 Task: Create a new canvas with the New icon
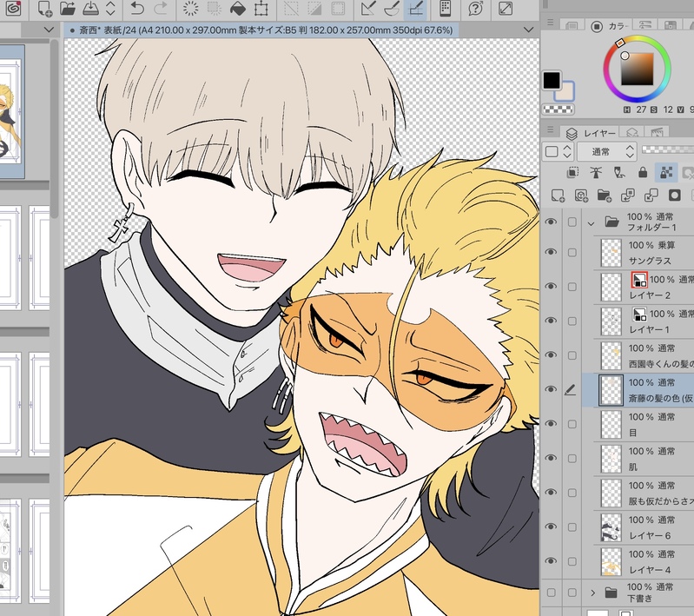coord(44,9)
